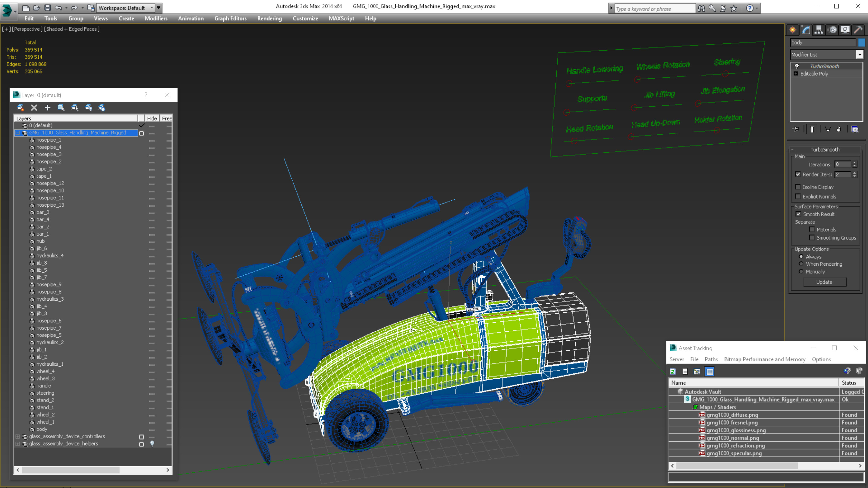Collapse the TurboSmooth rollout
868x488 pixels.
tap(825, 149)
